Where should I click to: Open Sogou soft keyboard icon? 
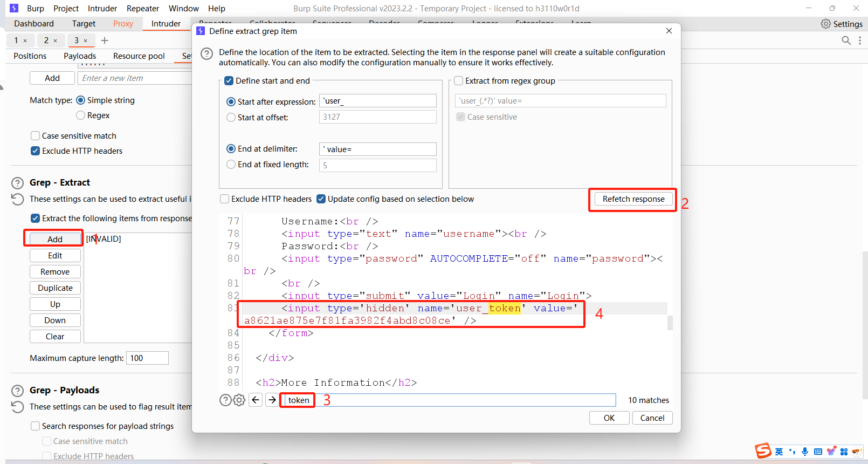[818, 452]
